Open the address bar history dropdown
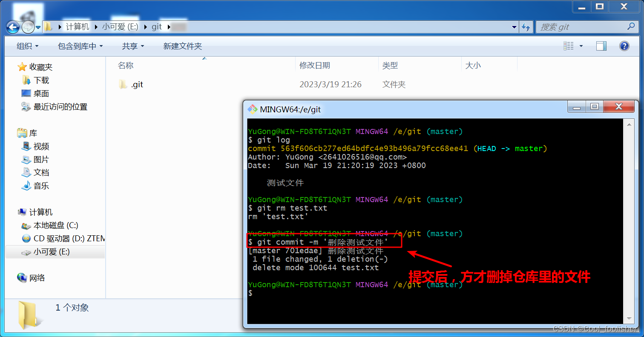Viewport: 644px width, 337px height. click(x=514, y=27)
